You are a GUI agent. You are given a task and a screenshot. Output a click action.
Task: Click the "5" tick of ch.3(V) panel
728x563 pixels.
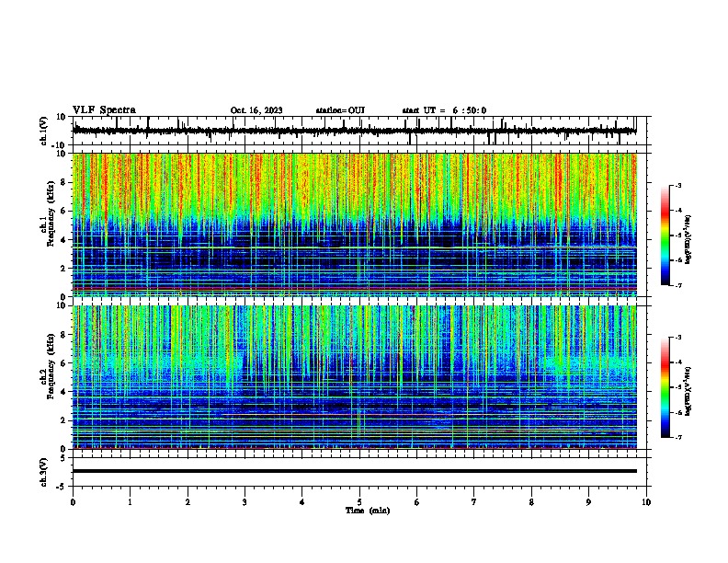pyautogui.click(x=63, y=458)
